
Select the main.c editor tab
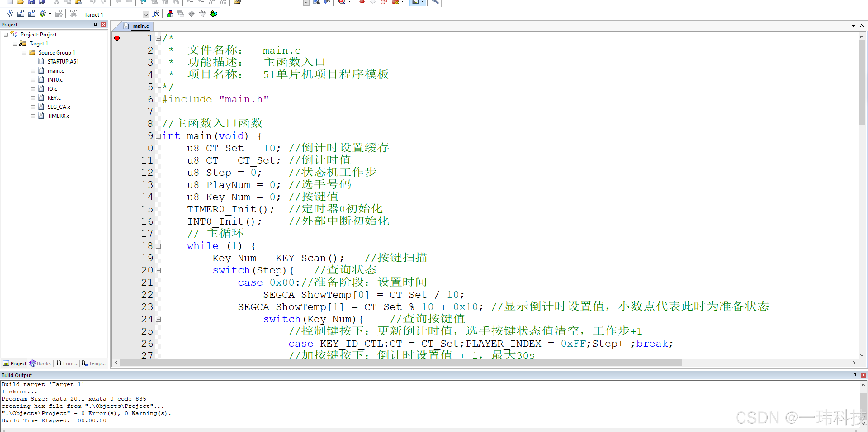tap(140, 26)
